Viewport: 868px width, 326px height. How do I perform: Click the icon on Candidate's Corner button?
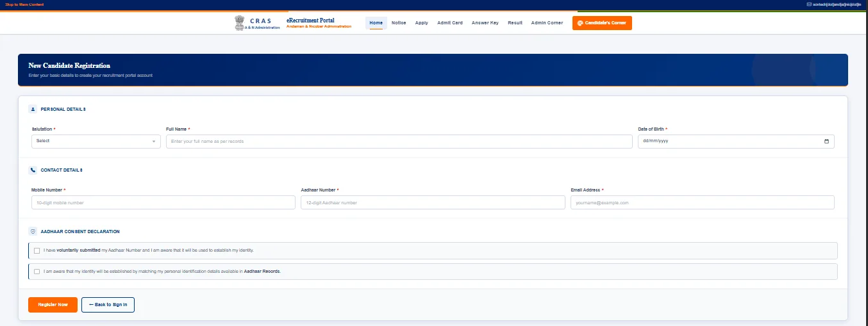[580, 23]
